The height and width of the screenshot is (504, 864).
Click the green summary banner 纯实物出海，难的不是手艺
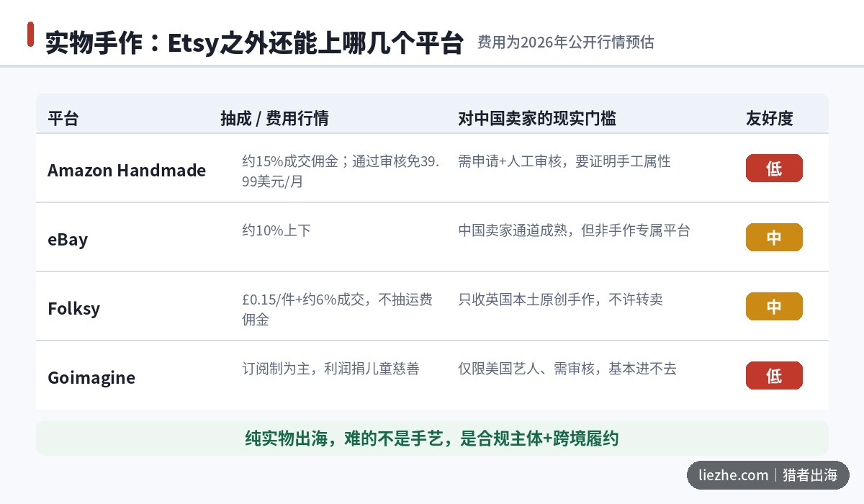[x=432, y=438]
